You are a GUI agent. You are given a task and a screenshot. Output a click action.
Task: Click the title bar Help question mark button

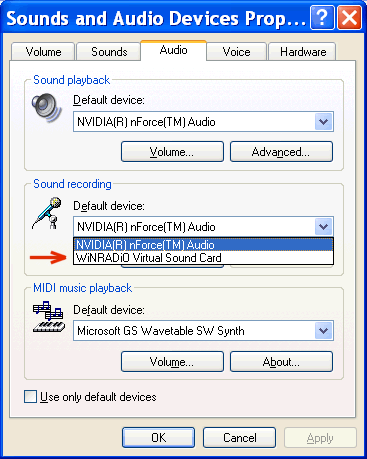click(x=322, y=17)
